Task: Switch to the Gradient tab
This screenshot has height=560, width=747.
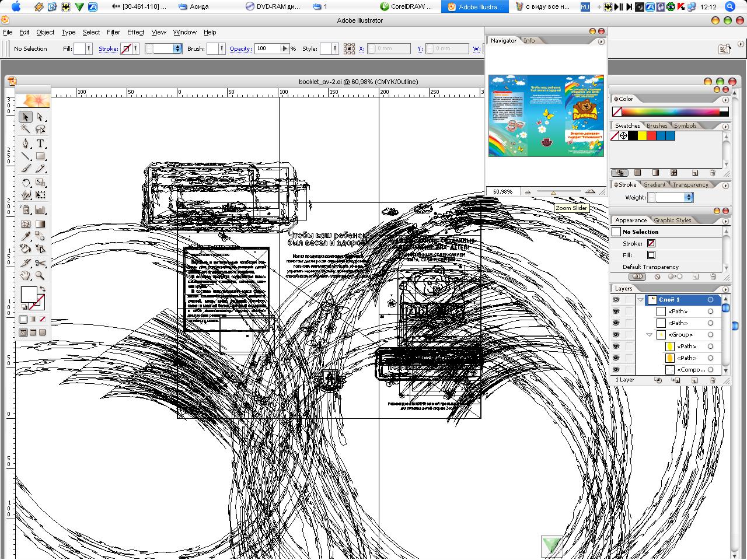Action: pos(654,185)
